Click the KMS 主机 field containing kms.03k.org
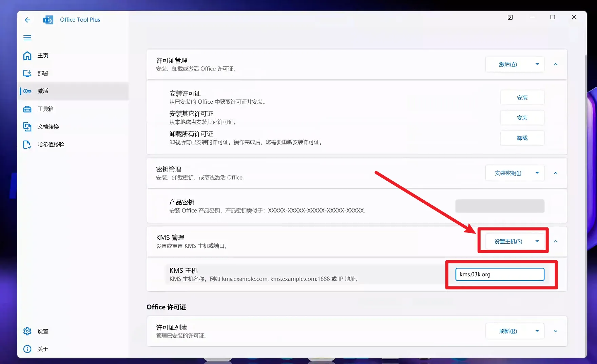The image size is (597, 364). coord(500,275)
